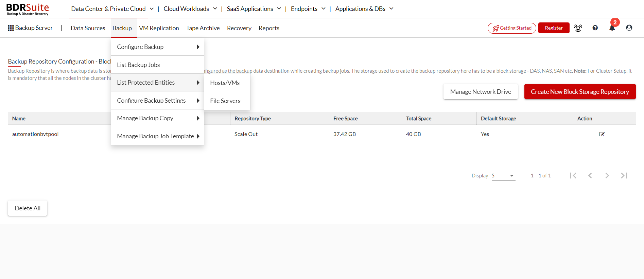Viewport: 644px width, 279px height.
Task: Expand the Configure Backup submenu
Action: click(x=157, y=47)
